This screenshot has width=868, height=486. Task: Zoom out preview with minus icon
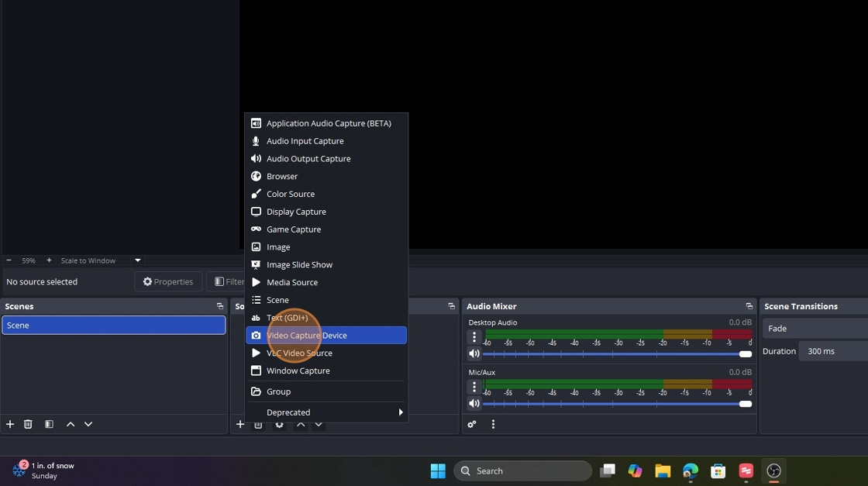pos(9,260)
